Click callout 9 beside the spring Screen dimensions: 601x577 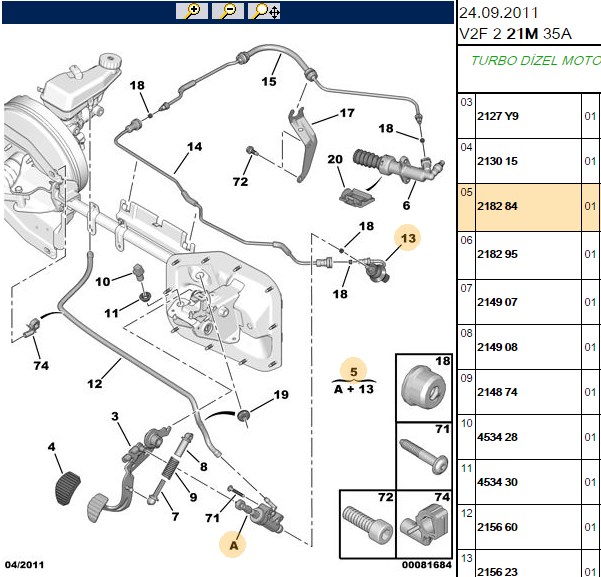point(193,497)
